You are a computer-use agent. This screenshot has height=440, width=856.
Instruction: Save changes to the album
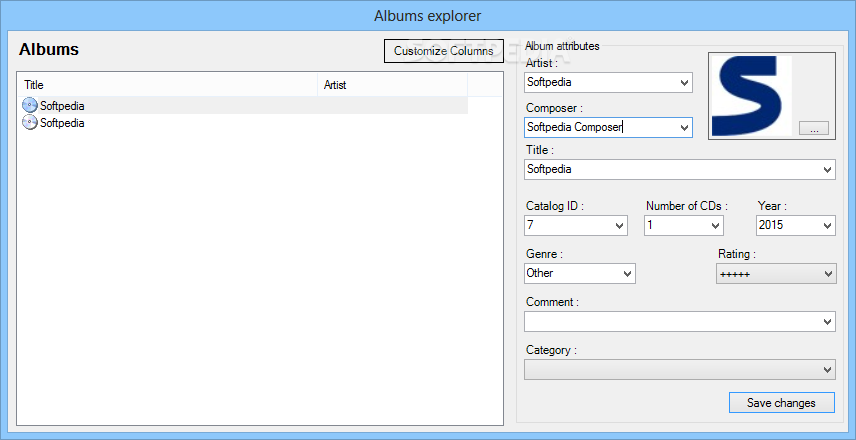781,403
